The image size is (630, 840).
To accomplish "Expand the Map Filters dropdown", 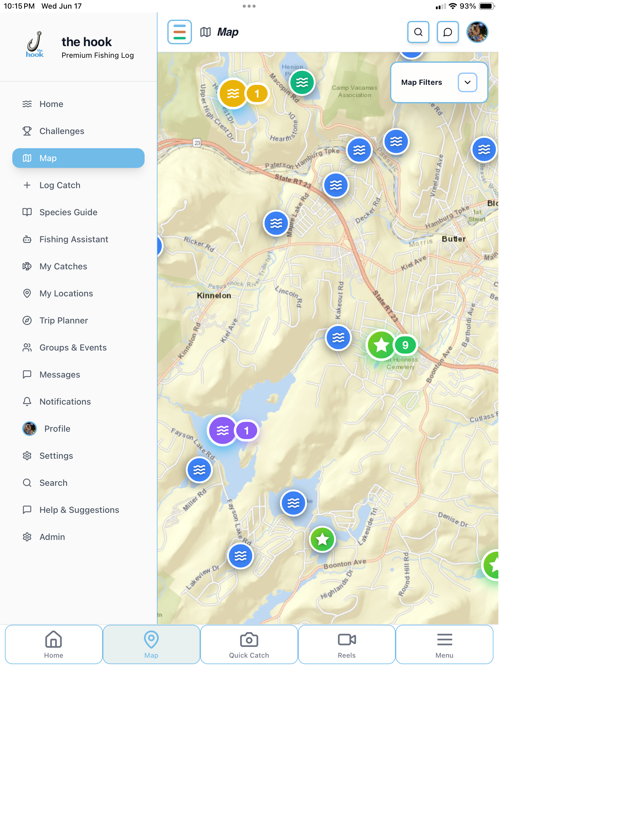I will 467,82.
